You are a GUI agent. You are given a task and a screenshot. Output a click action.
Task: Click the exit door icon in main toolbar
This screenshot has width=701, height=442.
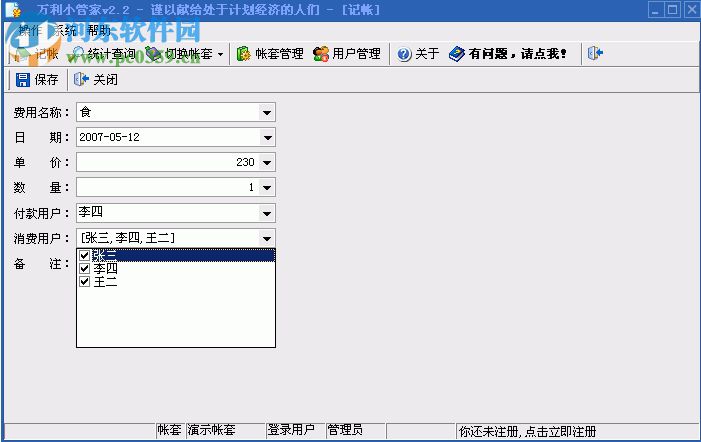(x=595, y=54)
